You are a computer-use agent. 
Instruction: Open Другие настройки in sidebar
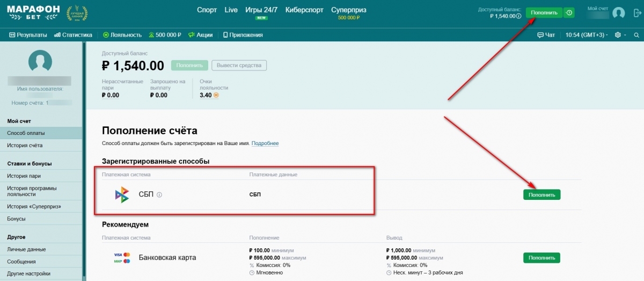click(x=40, y=273)
